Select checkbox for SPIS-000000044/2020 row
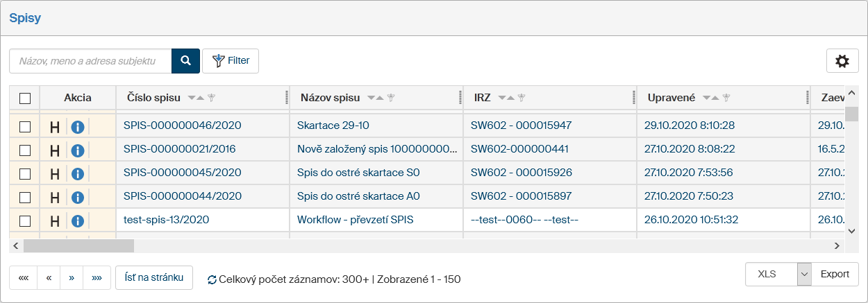 coord(25,198)
